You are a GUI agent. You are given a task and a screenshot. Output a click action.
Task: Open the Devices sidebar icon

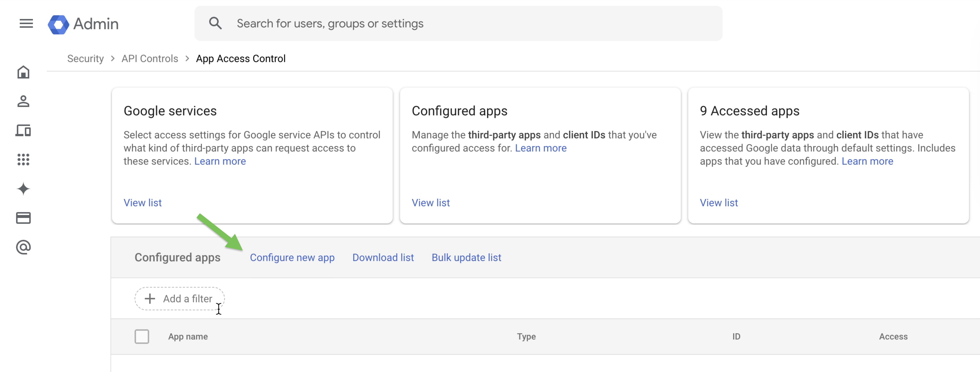point(23,130)
